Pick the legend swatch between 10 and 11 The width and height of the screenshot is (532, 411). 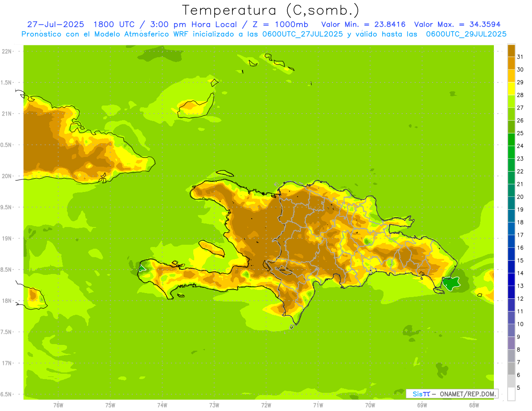point(511,318)
